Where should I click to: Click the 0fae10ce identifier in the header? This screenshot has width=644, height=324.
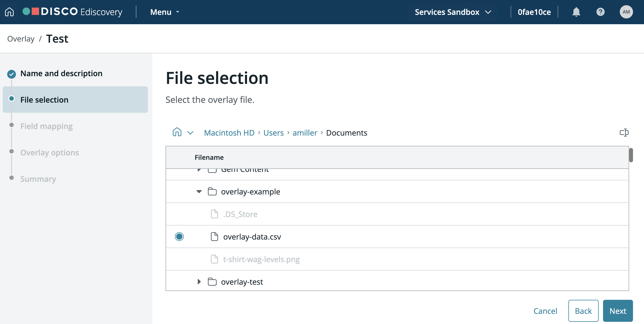pyautogui.click(x=534, y=12)
